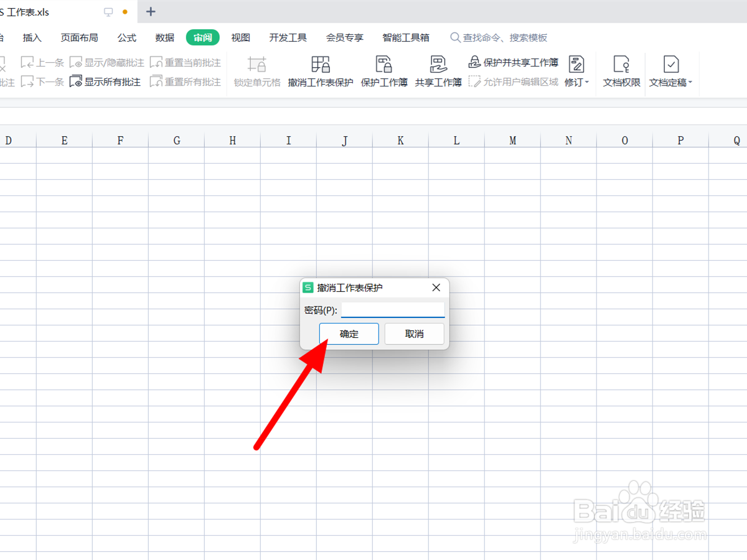Focus the 密码(P) input field
This screenshot has width=747, height=560.
tap(393, 310)
